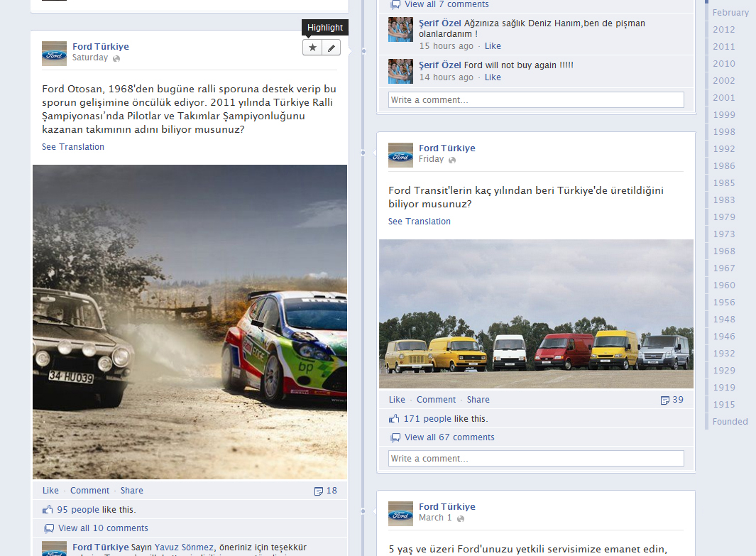Image resolution: width=756 pixels, height=556 pixels.
Task: Like the Ford Transit post
Action: tap(397, 400)
